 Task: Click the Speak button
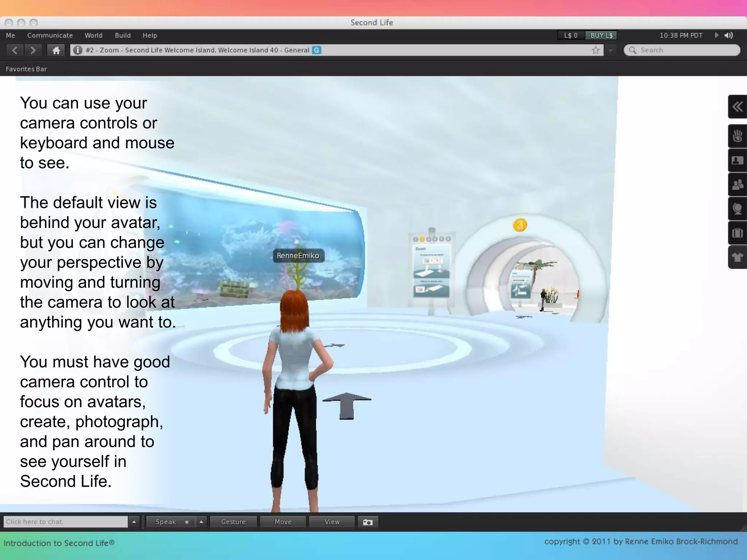pyautogui.click(x=171, y=522)
